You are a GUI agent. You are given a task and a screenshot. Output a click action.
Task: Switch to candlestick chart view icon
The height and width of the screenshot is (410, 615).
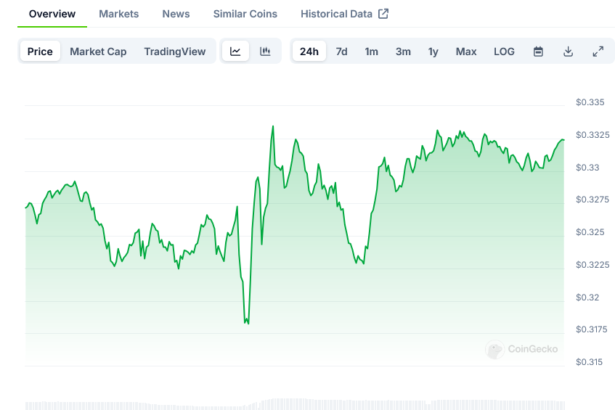tap(265, 51)
